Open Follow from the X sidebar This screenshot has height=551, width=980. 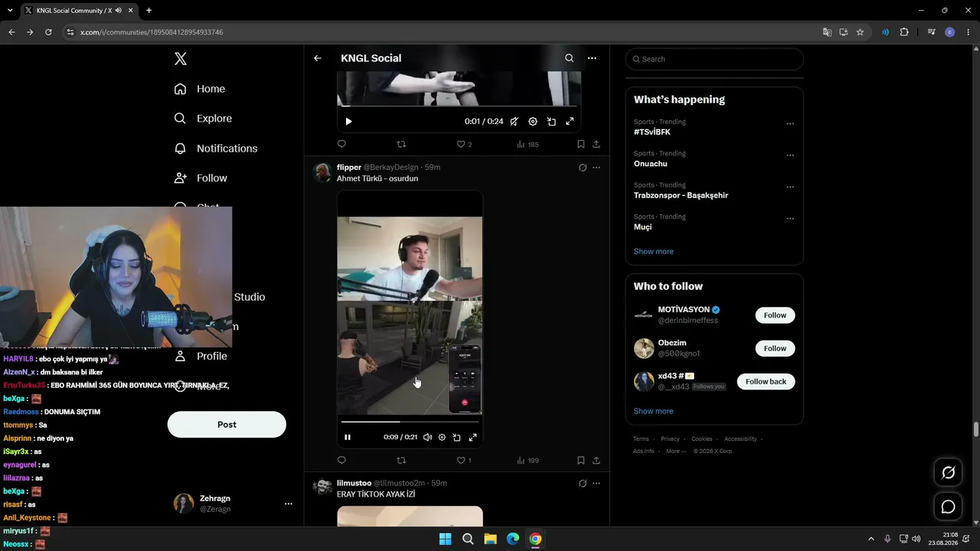click(x=201, y=178)
